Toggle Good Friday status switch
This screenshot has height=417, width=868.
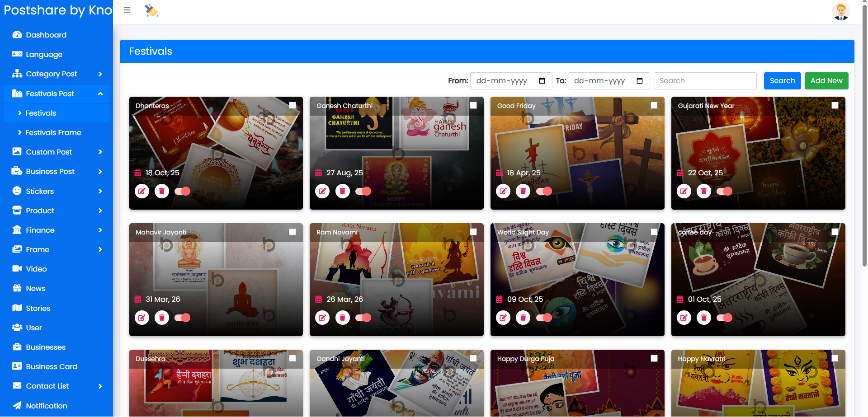(544, 191)
